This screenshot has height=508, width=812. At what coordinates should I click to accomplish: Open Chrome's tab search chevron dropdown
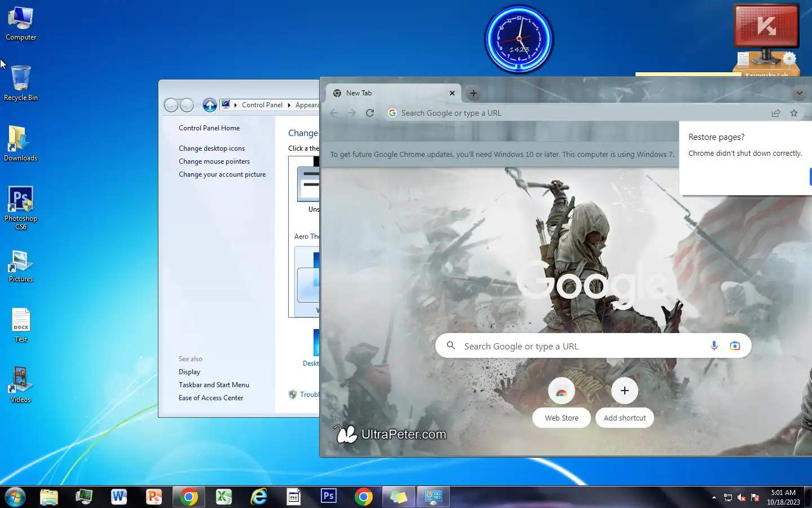coord(799,93)
